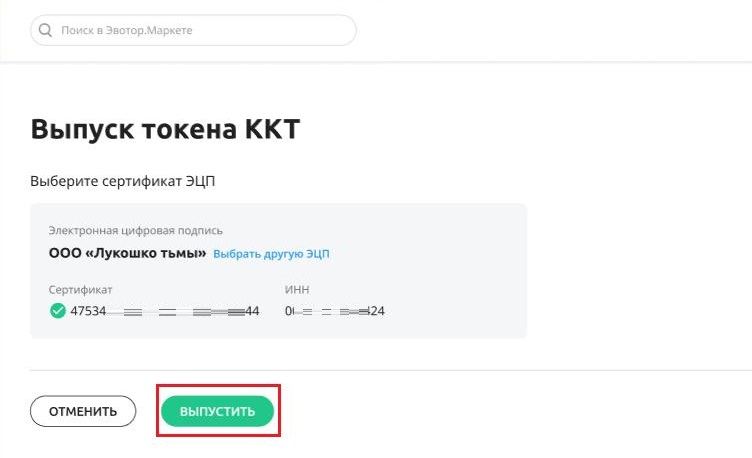Click the Сертификат field label
This screenshot has height=458, width=752.
pyautogui.click(x=80, y=290)
